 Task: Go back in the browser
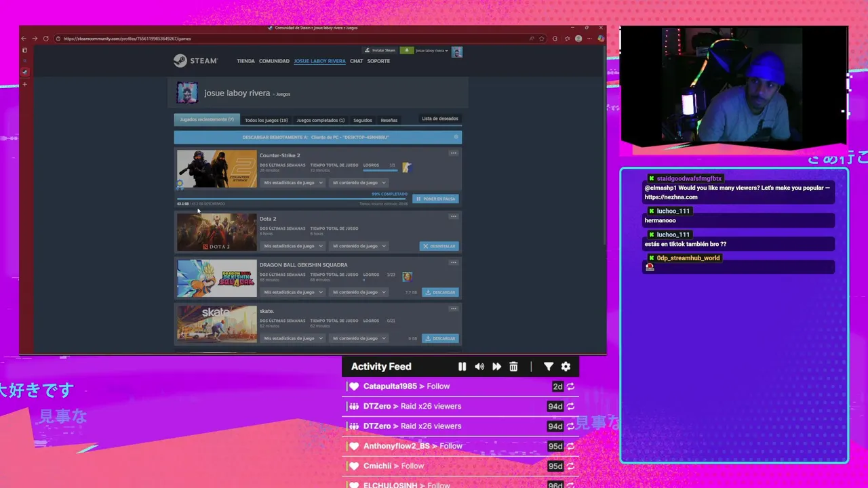[24, 39]
